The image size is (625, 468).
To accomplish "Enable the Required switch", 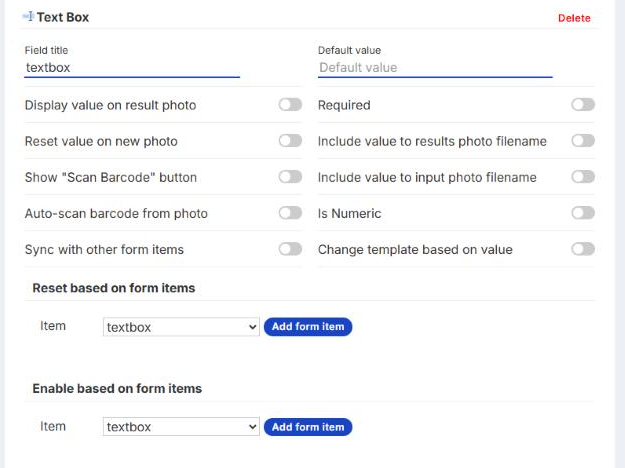I will (x=583, y=105).
